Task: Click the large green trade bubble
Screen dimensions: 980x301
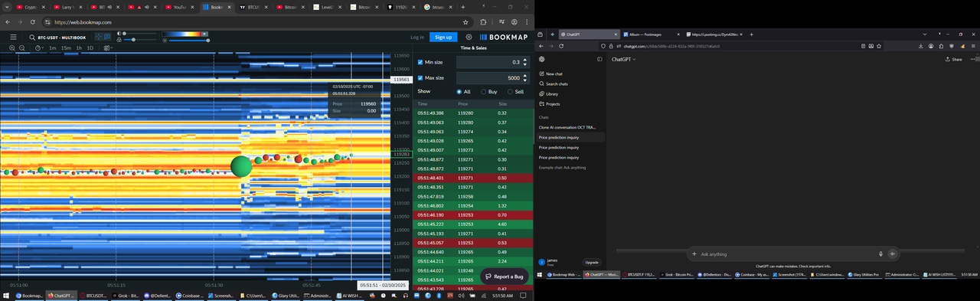Action: pyautogui.click(x=241, y=166)
